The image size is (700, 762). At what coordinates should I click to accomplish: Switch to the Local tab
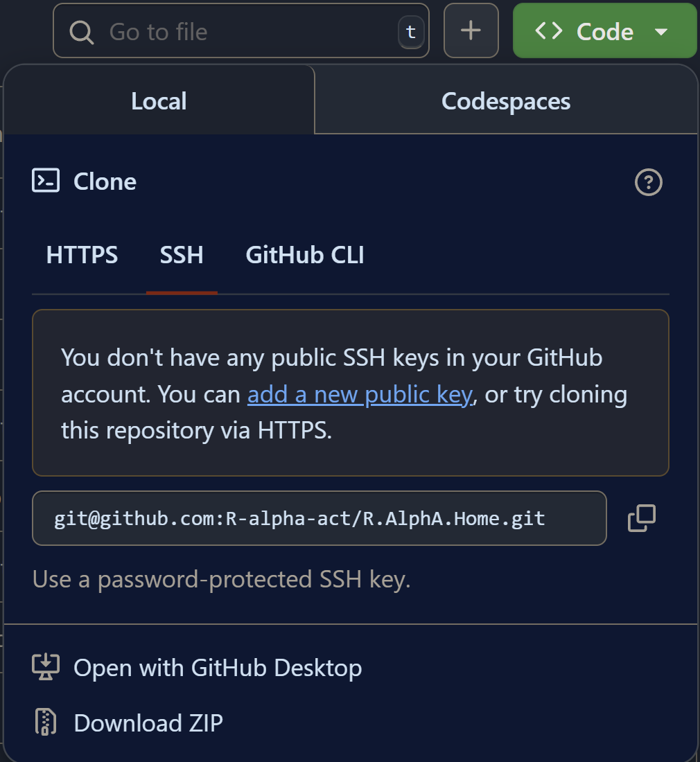[159, 101]
